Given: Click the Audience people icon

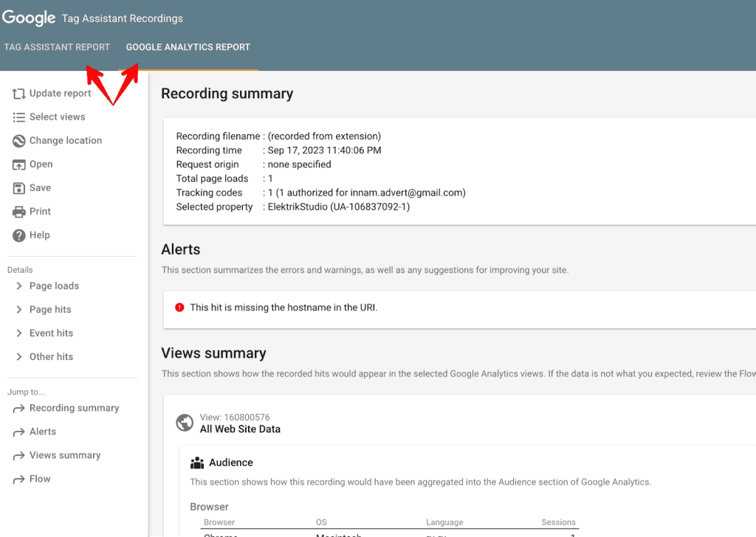Looking at the screenshot, I should [196, 462].
